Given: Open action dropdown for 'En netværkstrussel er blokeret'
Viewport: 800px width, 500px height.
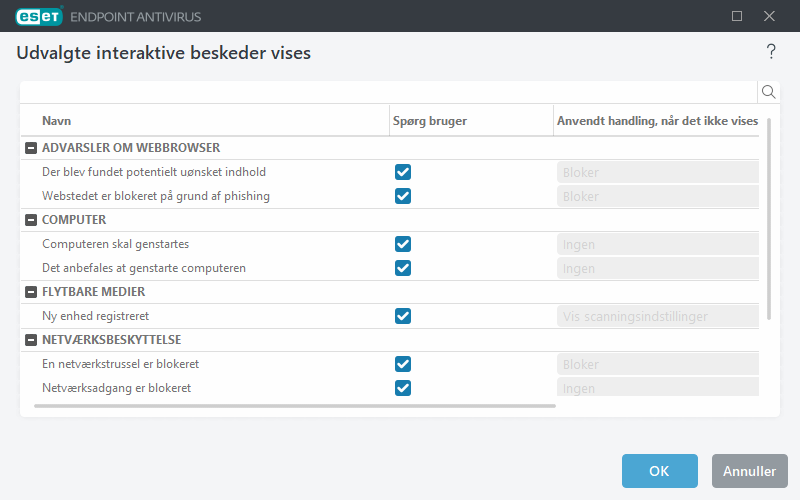Looking at the screenshot, I should 658,364.
